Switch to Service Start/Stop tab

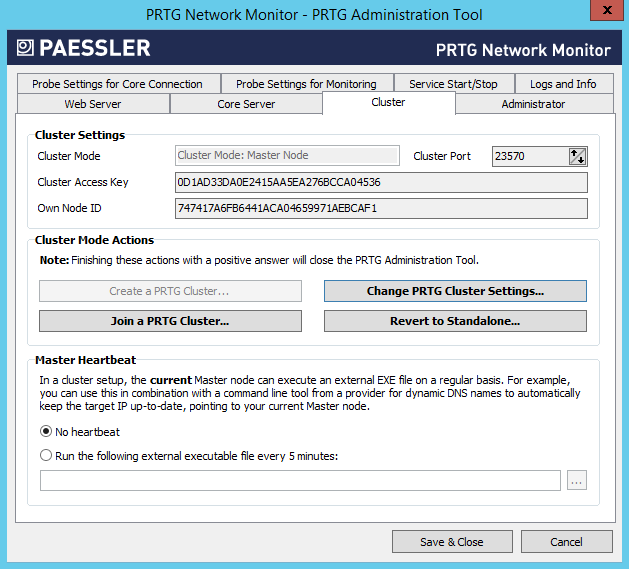(x=454, y=84)
